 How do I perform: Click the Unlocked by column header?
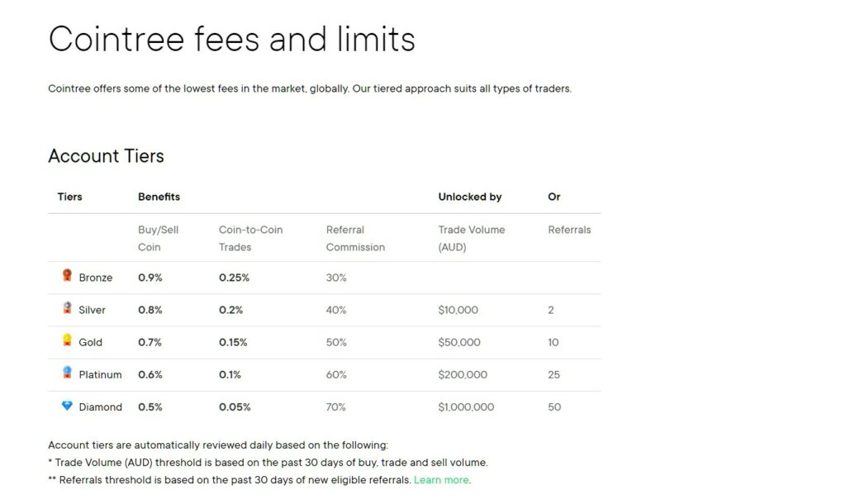coord(470,197)
